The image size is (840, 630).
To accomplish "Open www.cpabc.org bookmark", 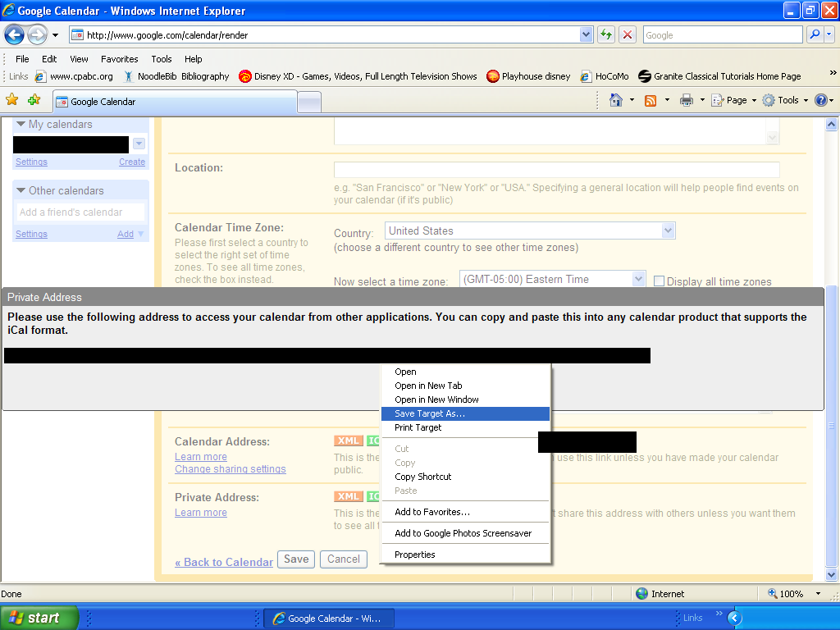I will (x=74, y=76).
